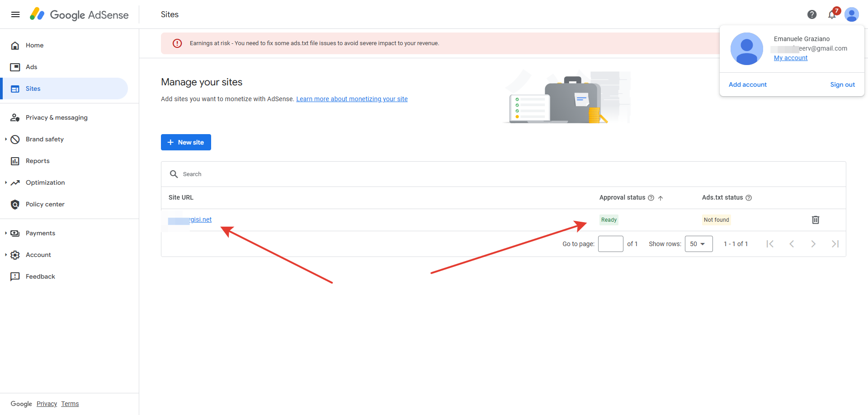Expand the Brand safety section
The width and height of the screenshot is (868, 415).
6,139
